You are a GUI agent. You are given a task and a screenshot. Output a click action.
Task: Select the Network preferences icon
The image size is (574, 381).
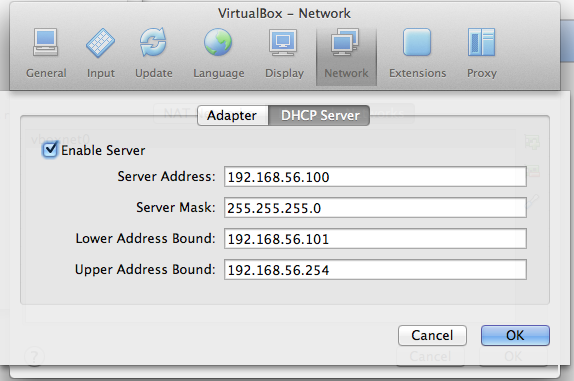pos(346,42)
